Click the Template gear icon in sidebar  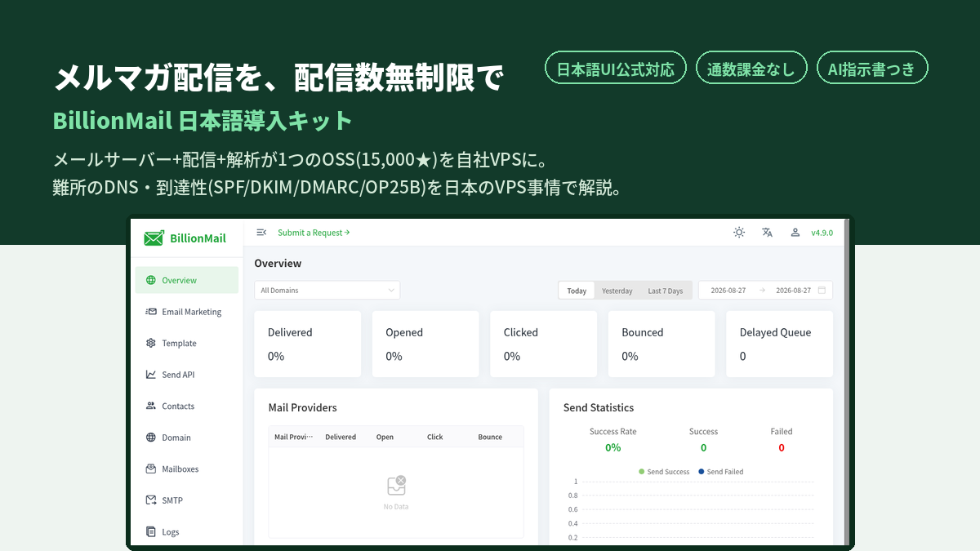click(x=150, y=343)
